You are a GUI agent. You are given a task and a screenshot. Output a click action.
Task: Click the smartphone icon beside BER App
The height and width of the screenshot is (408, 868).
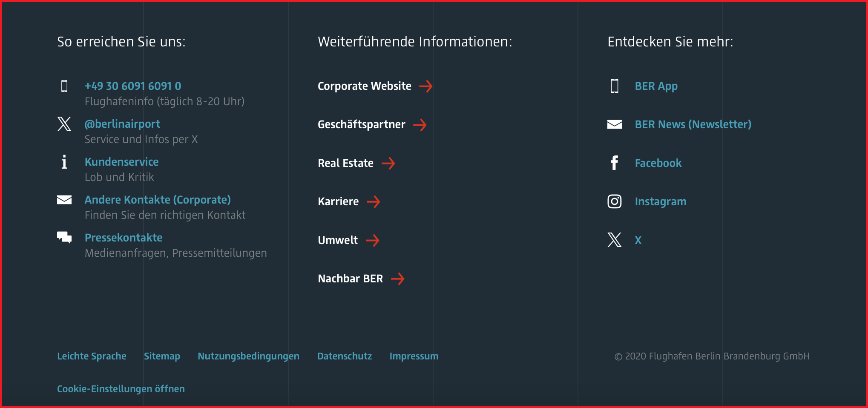click(615, 86)
